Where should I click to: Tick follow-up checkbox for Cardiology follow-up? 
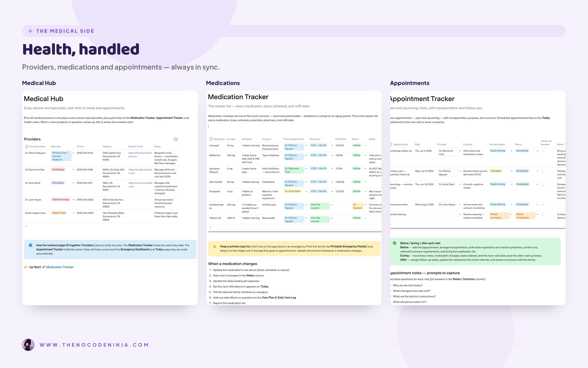543,151
